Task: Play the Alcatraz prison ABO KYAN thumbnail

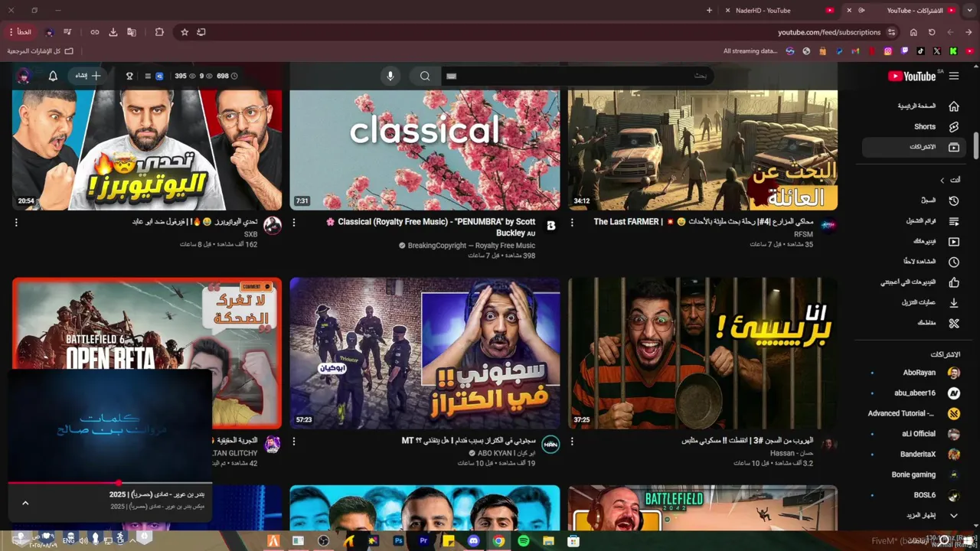Action: (x=425, y=353)
